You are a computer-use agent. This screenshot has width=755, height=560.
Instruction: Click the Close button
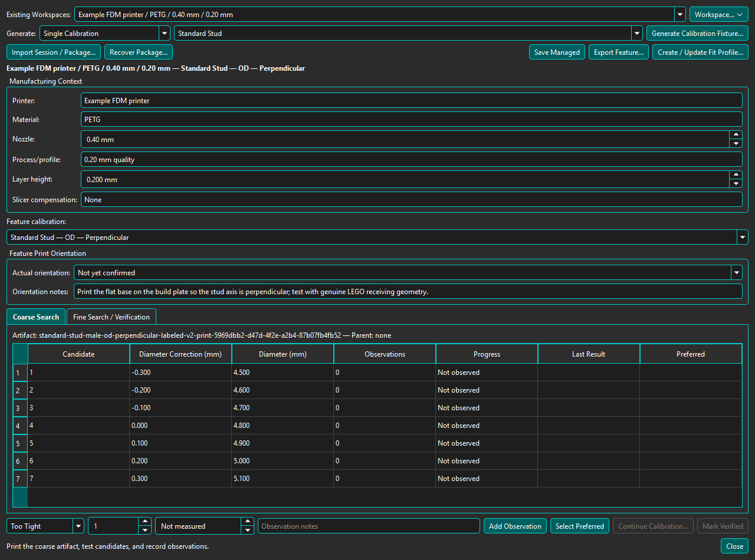pos(734,546)
